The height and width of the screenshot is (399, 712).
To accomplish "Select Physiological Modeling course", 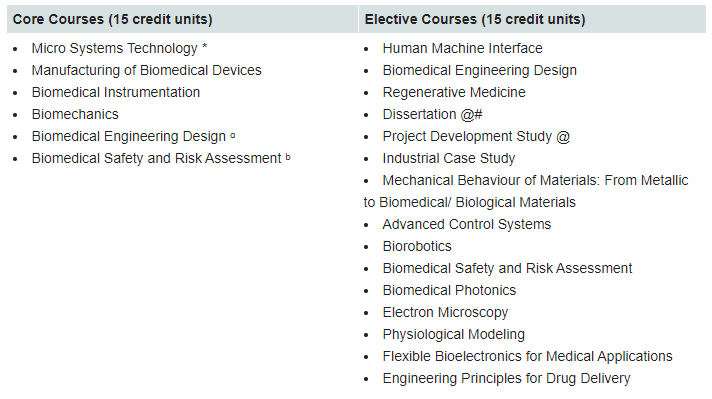I will (453, 335).
